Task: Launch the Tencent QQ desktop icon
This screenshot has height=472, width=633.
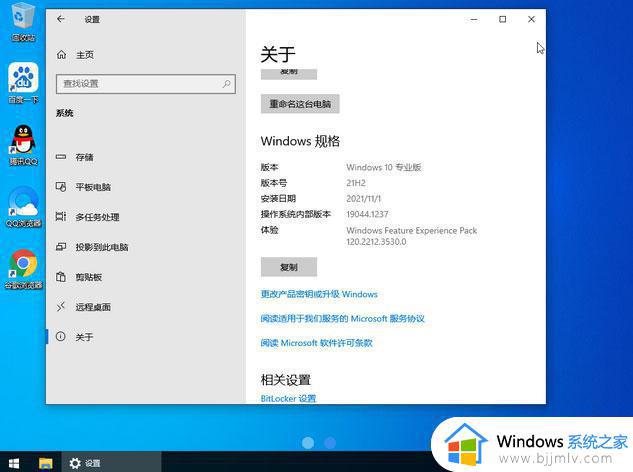Action: click(23, 145)
